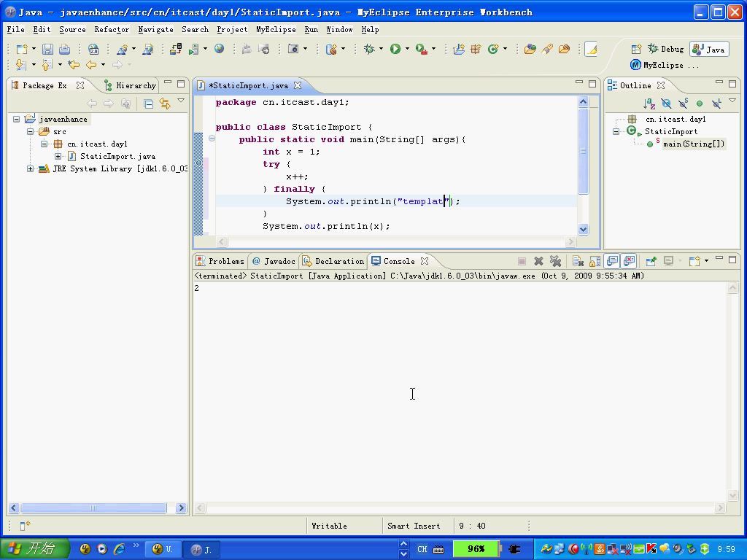Toggle Scroll Lock in the Console view
Image resolution: width=747 pixels, height=560 pixels.
point(595,261)
